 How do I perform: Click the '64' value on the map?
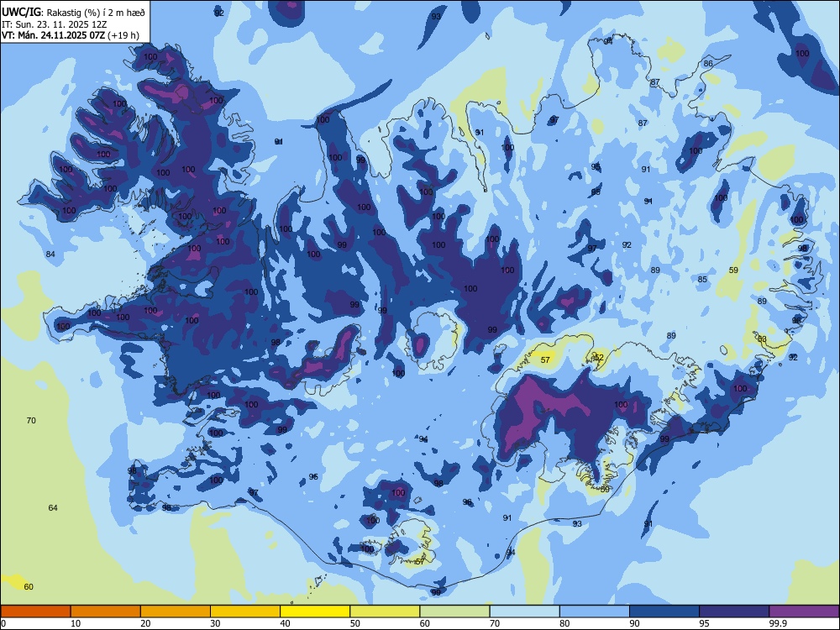click(53, 508)
